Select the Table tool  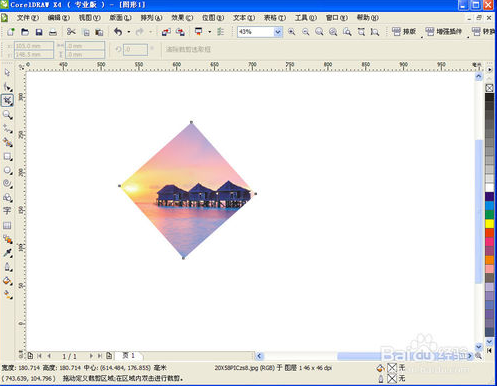click(x=7, y=225)
